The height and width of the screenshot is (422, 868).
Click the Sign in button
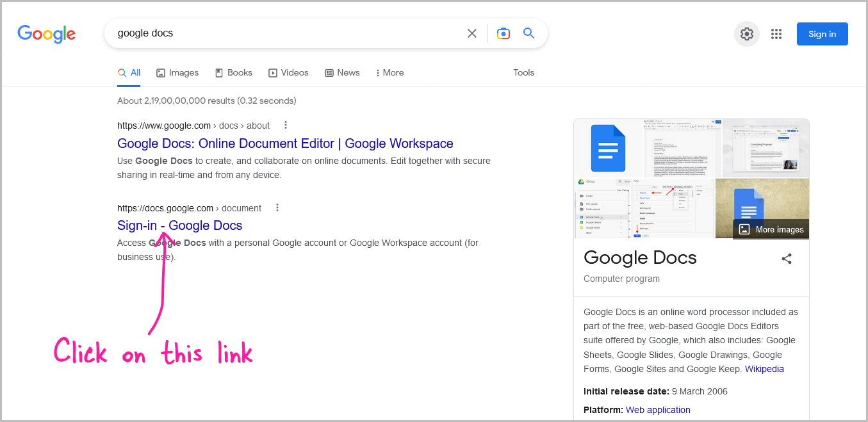pyautogui.click(x=823, y=34)
